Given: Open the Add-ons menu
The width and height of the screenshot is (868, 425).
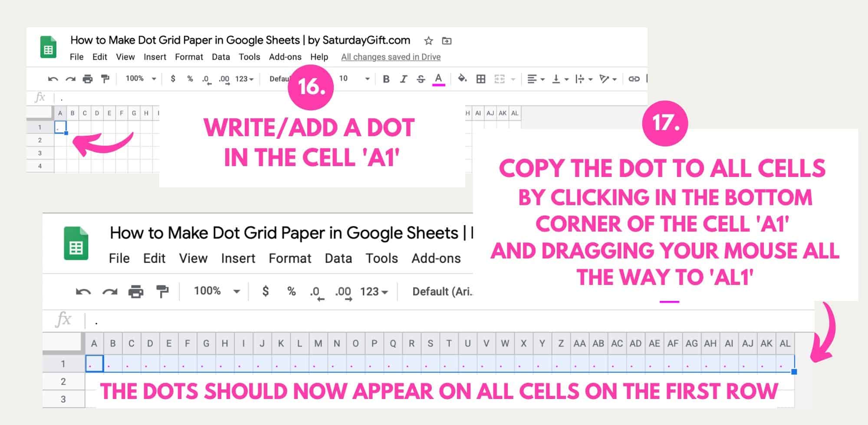Looking at the screenshot, I should coord(285,57).
